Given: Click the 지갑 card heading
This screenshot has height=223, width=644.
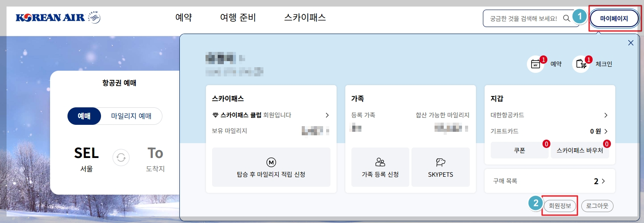Looking at the screenshot, I should [497, 99].
